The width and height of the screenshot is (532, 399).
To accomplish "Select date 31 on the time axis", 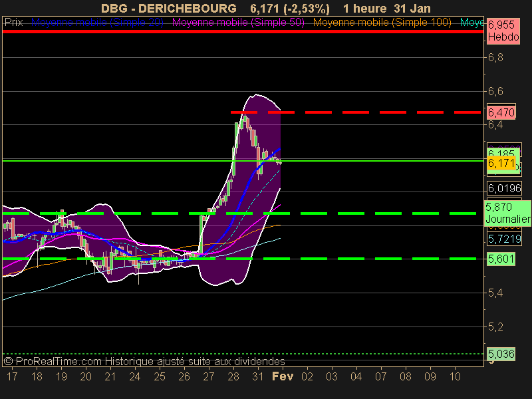I will point(258,376).
